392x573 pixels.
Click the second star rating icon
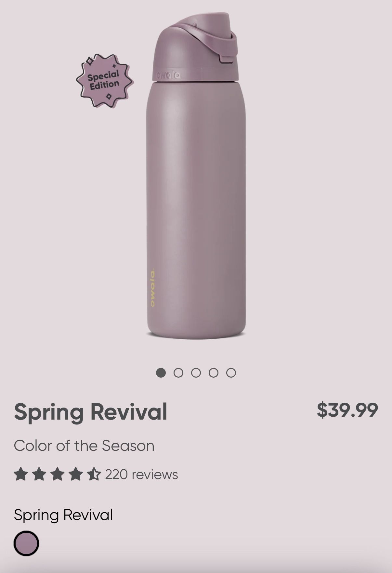click(39, 474)
